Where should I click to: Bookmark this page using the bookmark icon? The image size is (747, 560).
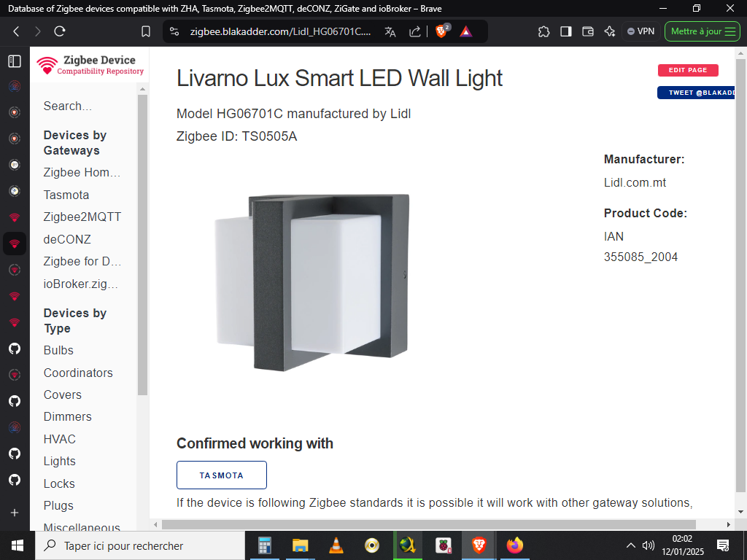click(x=146, y=31)
